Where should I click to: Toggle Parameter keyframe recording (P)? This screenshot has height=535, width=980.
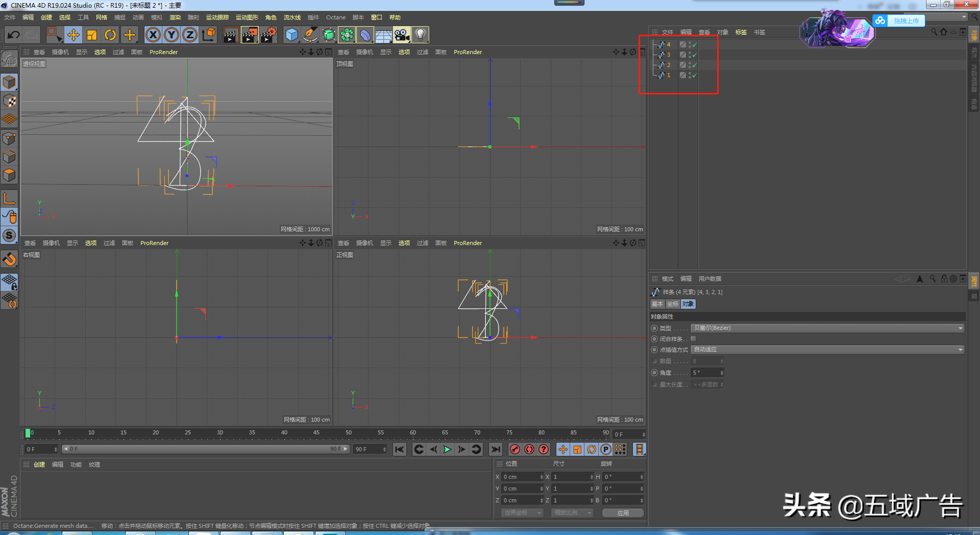606,449
